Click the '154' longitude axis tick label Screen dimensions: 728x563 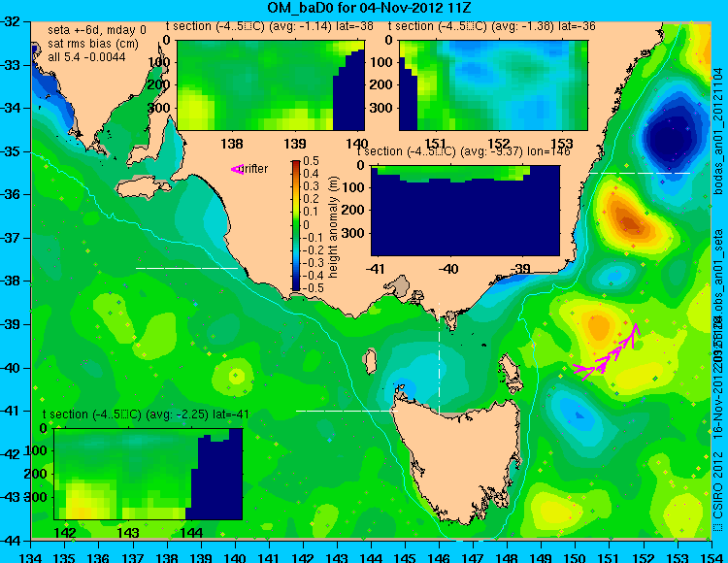[711, 557]
